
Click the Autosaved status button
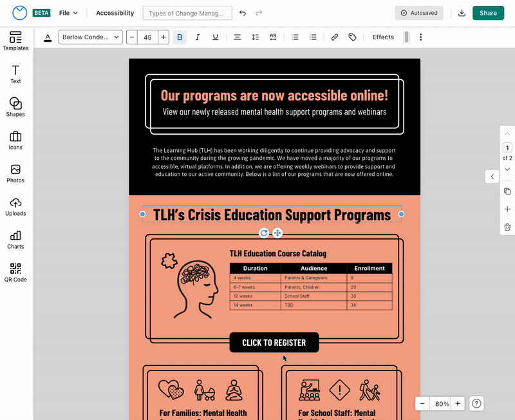pyautogui.click(x=419, y=13)
